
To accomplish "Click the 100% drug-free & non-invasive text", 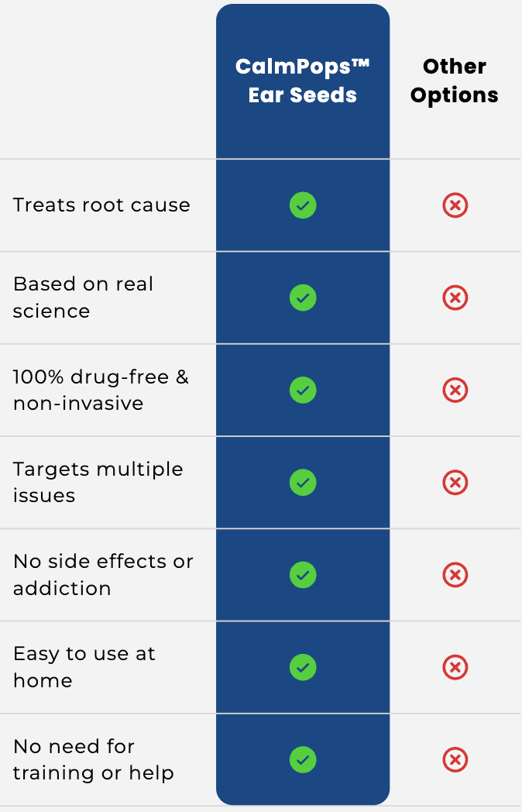I will point(101,390).
